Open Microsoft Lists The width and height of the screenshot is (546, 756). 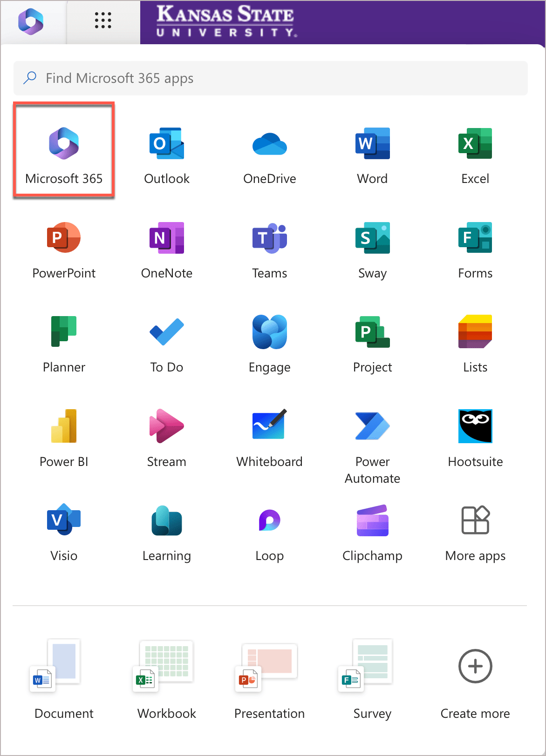click(475, 344)
